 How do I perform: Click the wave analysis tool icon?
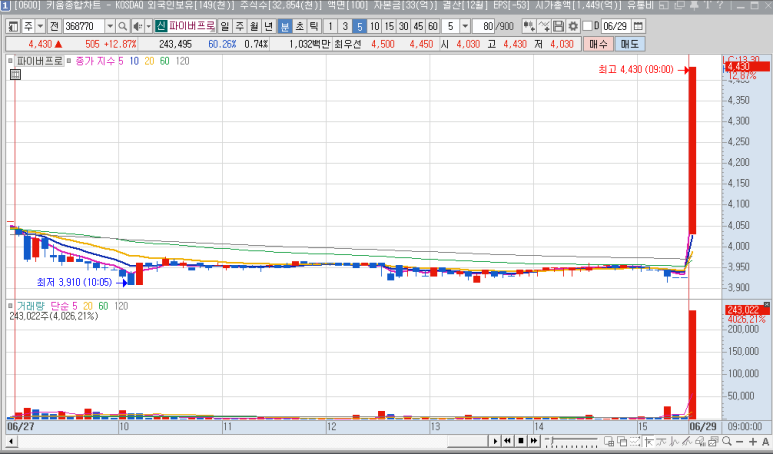674,441
